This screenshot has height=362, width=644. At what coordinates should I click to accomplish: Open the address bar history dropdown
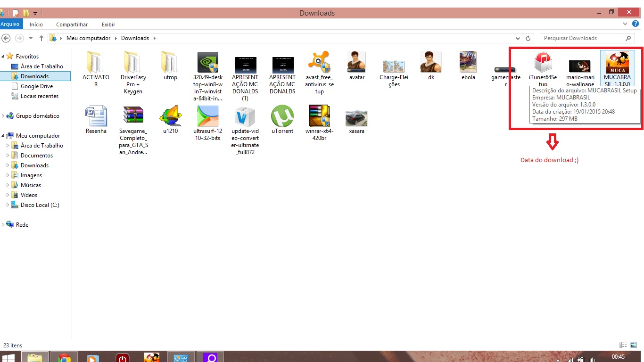[x=518, y=38]
